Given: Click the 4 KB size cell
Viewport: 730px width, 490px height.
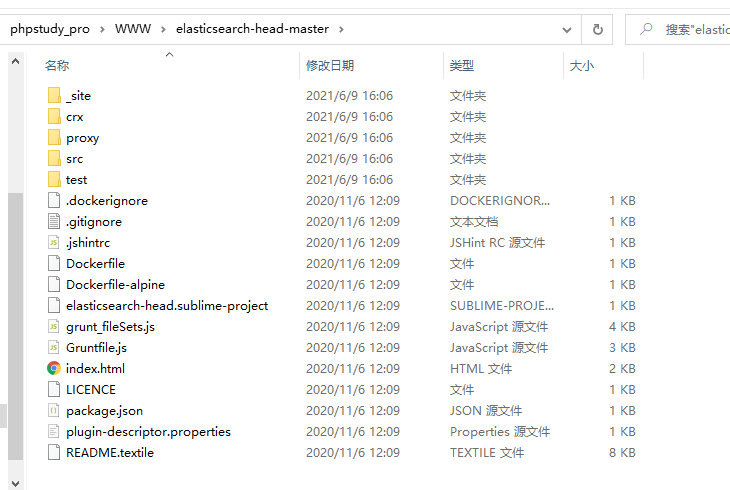Looking at the screenshot, I should click(x=622, y=327).
